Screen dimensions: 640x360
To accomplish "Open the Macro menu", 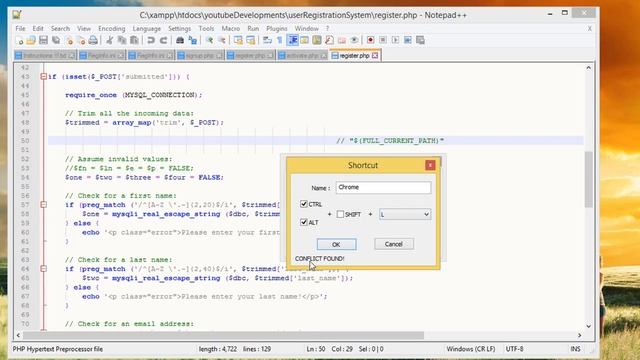I will [231, 29].
